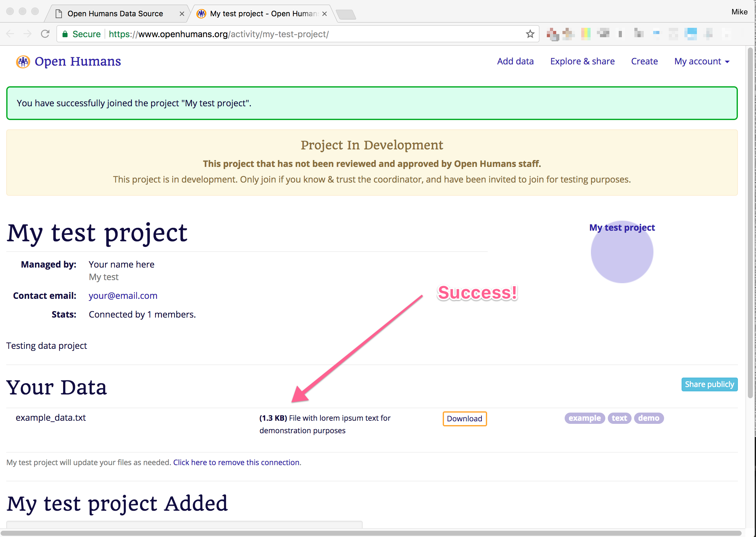The width and height of the screenshot is (756, 537).
Task: Click here to remove this connection link
Action: [x=237, y=462]
